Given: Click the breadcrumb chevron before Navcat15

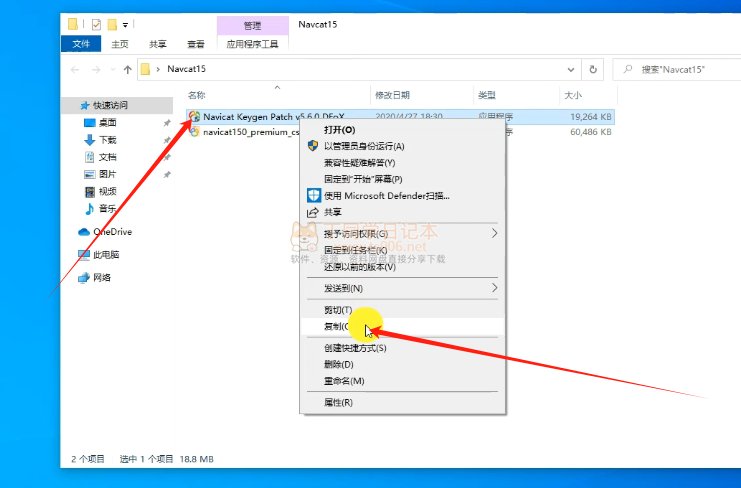Looking at the screenshot, I should tap(158, 69).
